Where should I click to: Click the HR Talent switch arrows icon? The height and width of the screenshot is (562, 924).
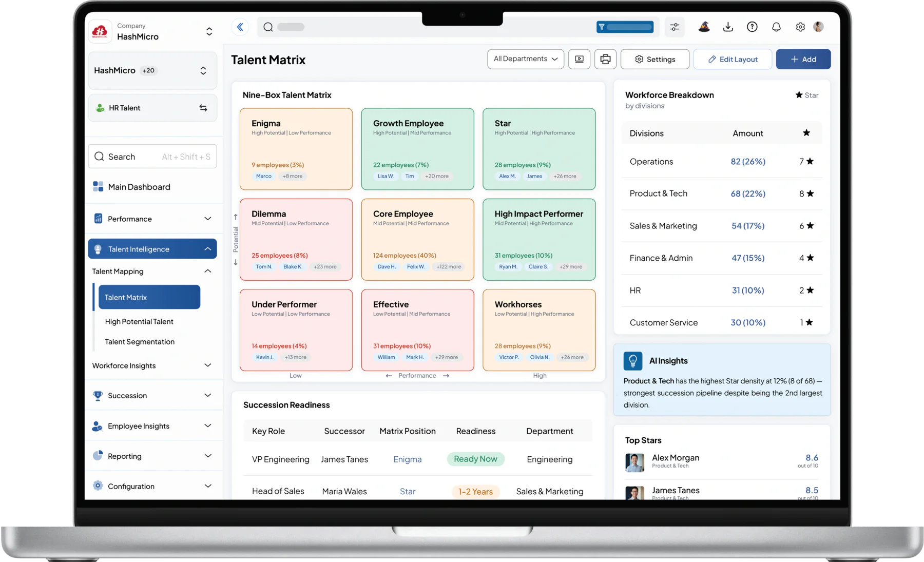(203, 108)
